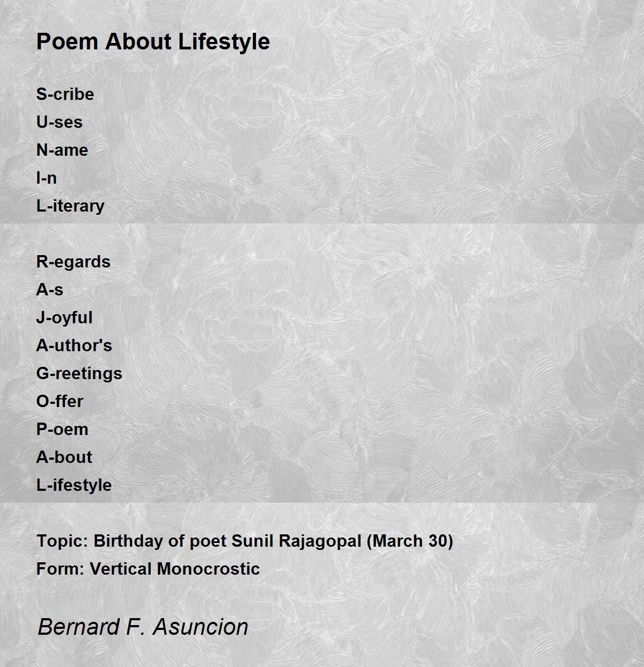
Task: Click the text 'Form: Vertical Monocrostic'
Action: tap(148, 569)
